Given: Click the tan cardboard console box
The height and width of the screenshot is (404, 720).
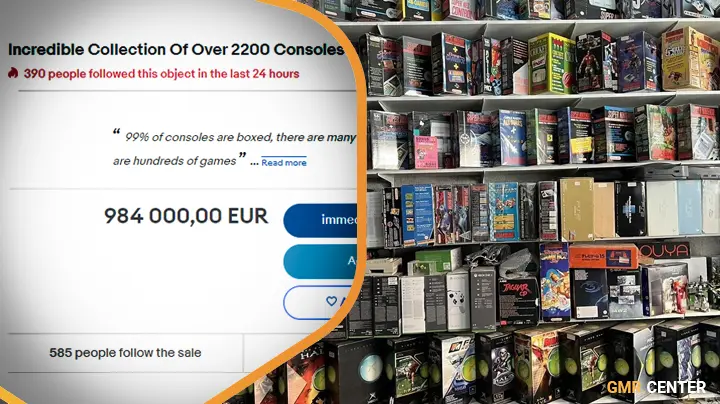Looking at the screenshot, I should tap(577, 209).
